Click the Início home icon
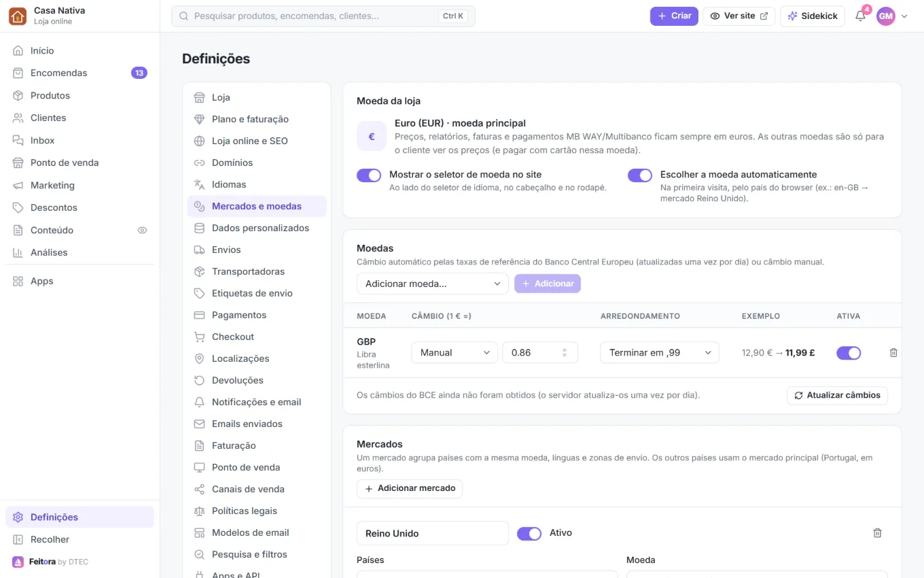Viewport: 924px width, 578px height. (18, 51)
